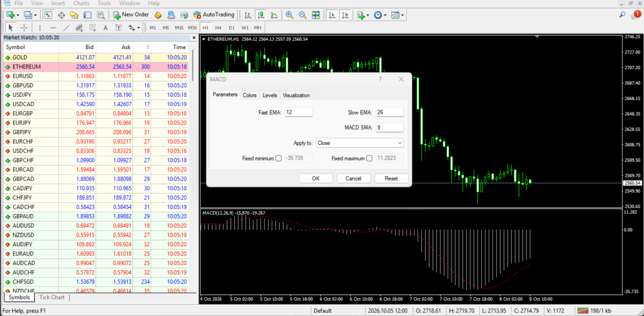
Task: Zoom out of the chart
Action: click(303, 15)
